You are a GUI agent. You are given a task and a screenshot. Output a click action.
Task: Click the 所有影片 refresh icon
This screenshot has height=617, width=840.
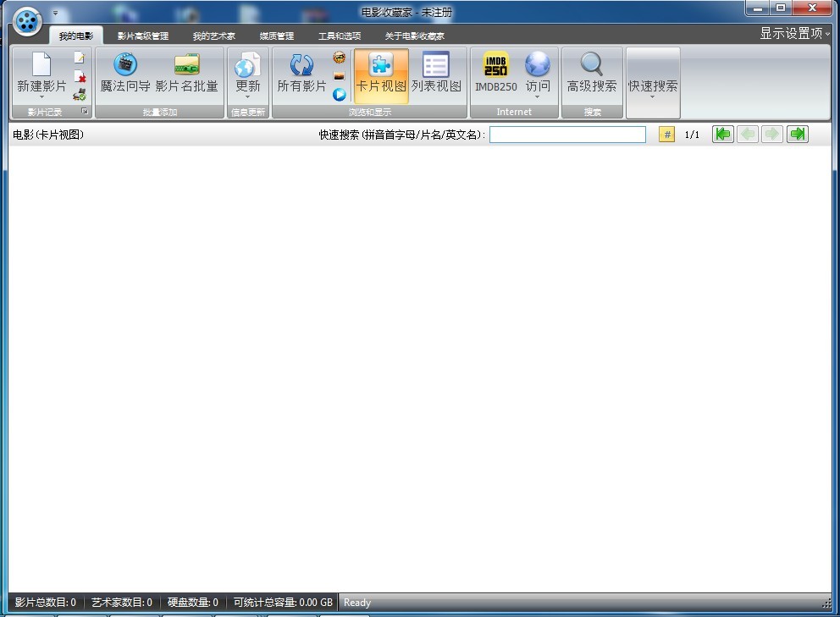coord(301,66)
